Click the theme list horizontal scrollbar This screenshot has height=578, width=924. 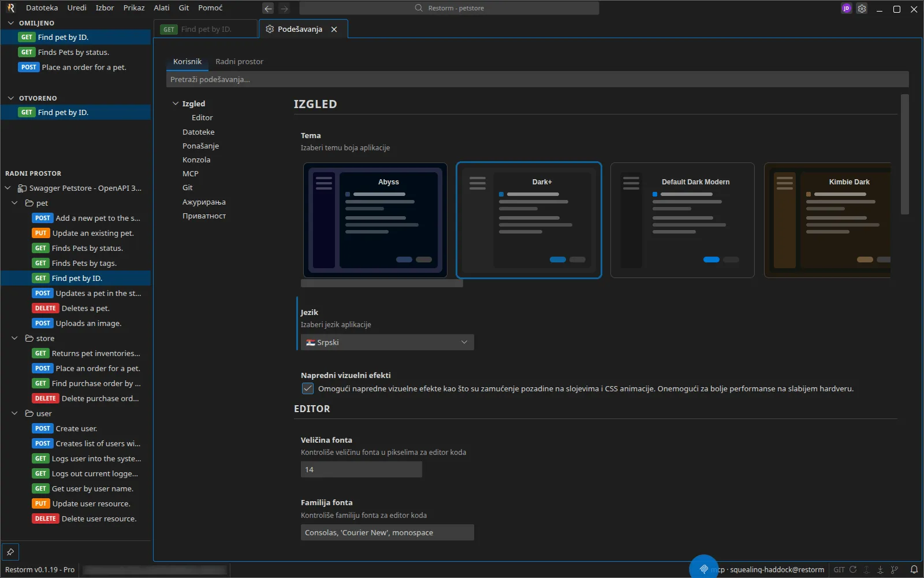pyautogui.click(x=382, y=283)
